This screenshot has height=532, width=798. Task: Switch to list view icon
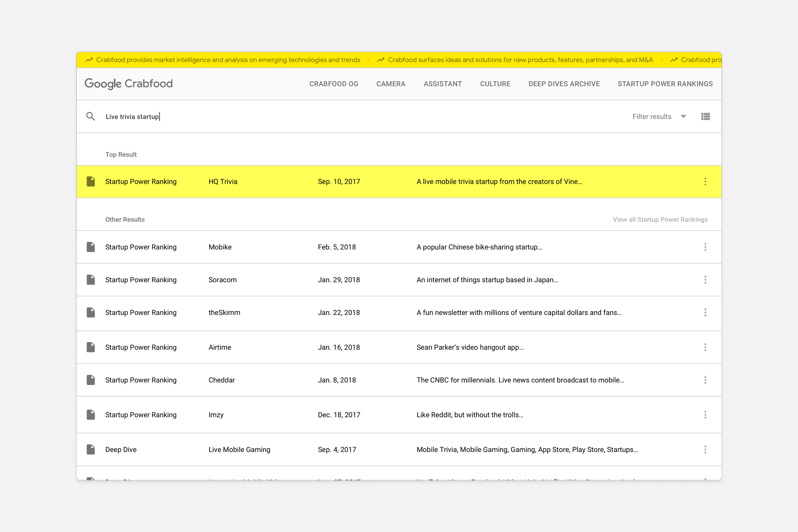coord(705,116)
